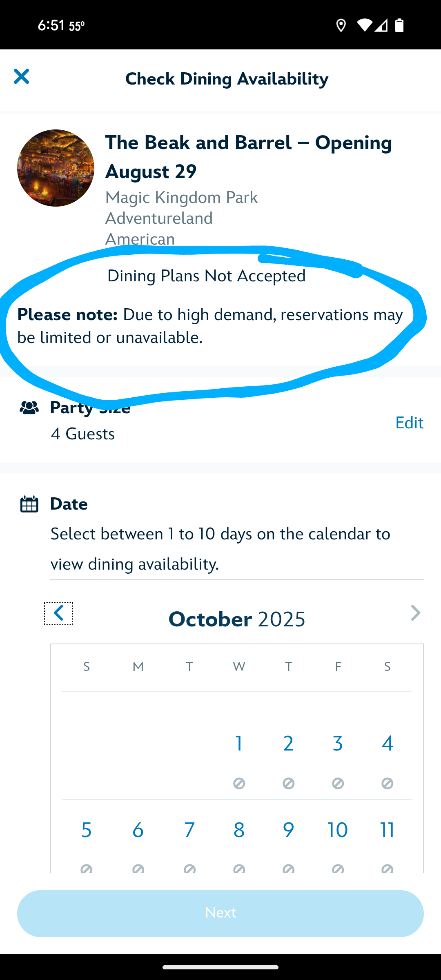Image resolution: width=441 pixels, height=980 pixels.
Task: Close the Check Dining Availability screen
Action: click(21, 76)
